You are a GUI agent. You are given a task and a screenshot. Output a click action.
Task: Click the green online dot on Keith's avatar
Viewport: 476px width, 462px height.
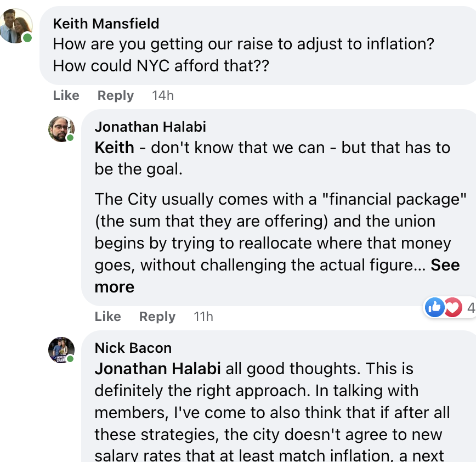[x=27, y=38]
